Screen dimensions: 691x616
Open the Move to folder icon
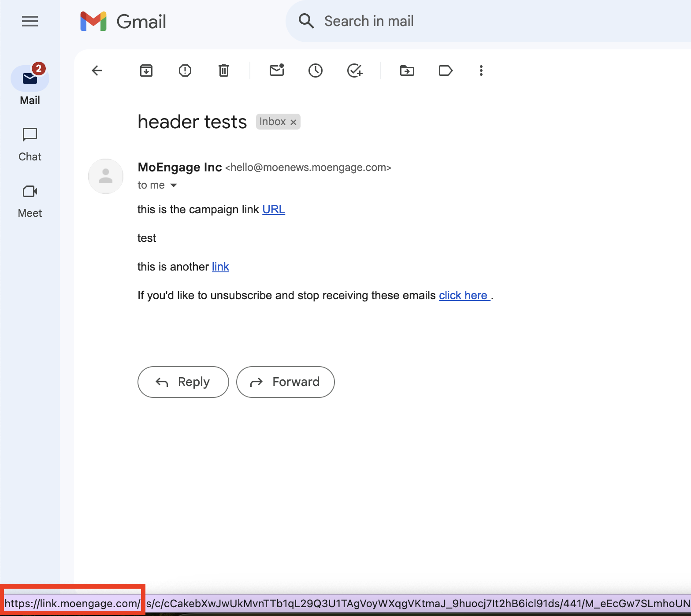pyautogui.click(x=407, y=71)
